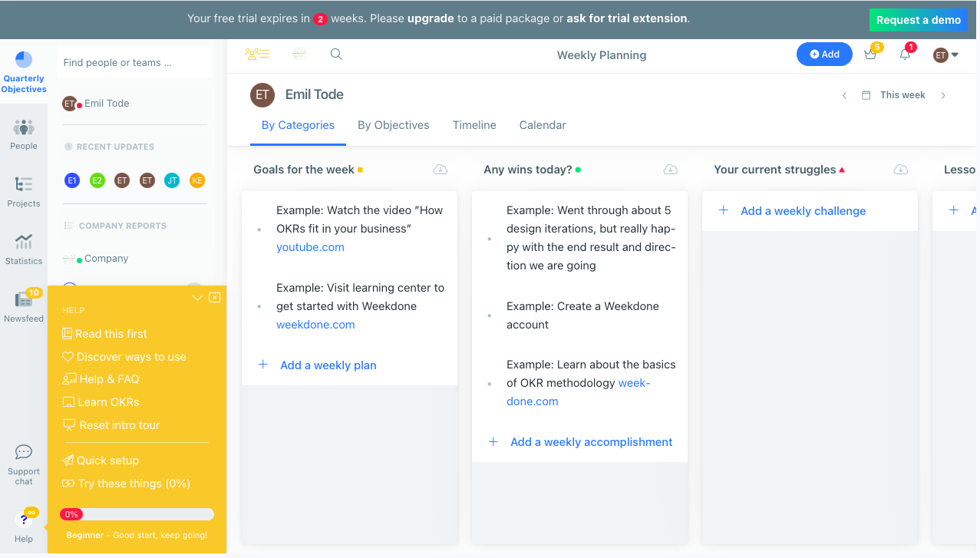Open Learn OKRs

101,402
